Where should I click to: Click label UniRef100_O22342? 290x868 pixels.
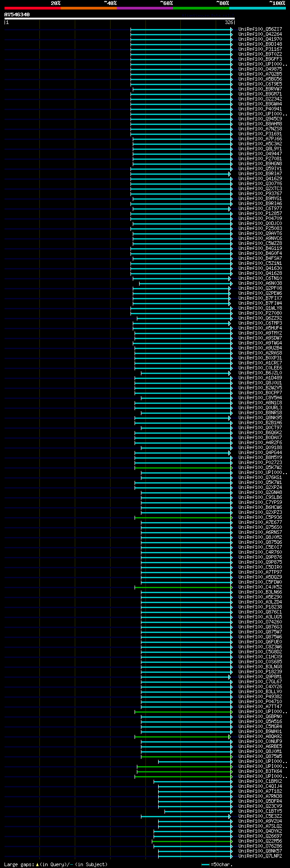point(260,99)
